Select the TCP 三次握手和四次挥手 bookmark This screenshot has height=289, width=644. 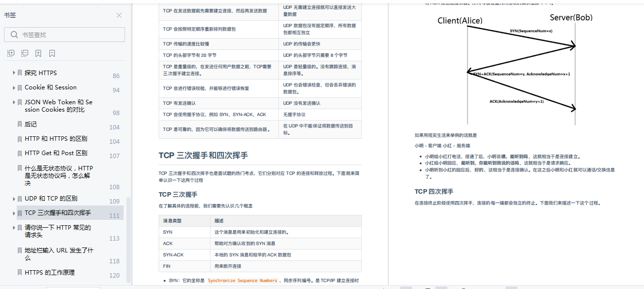(x=58, y=213)
